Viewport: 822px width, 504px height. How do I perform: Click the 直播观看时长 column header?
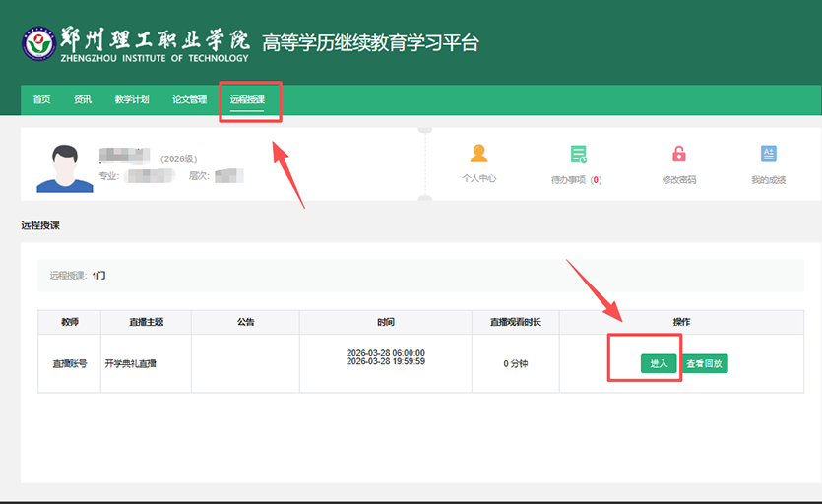(515, 322)
